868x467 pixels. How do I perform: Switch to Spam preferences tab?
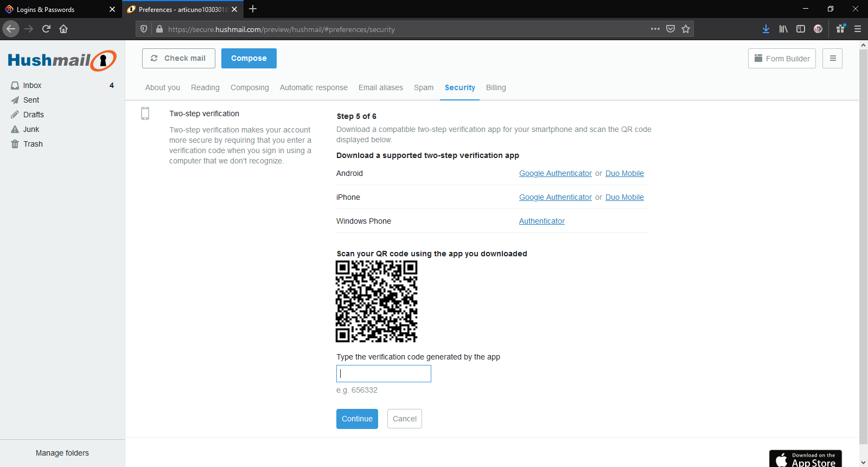coord(424,87)
